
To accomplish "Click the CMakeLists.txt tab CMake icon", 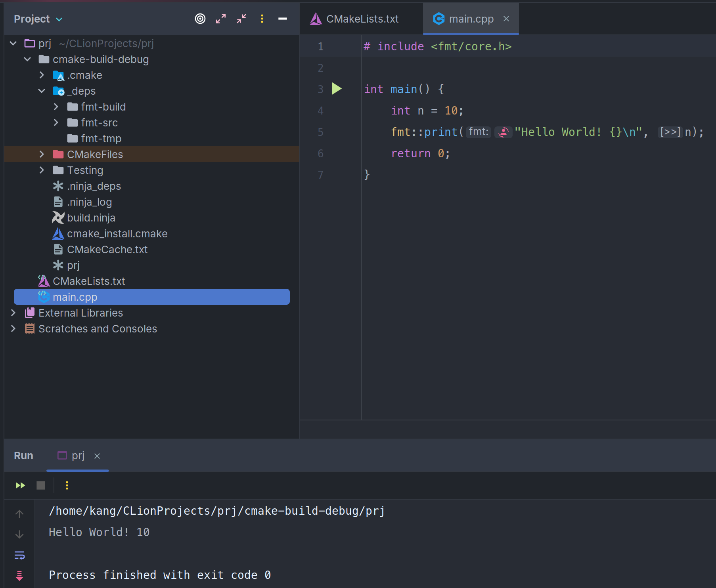I will 316,19.
